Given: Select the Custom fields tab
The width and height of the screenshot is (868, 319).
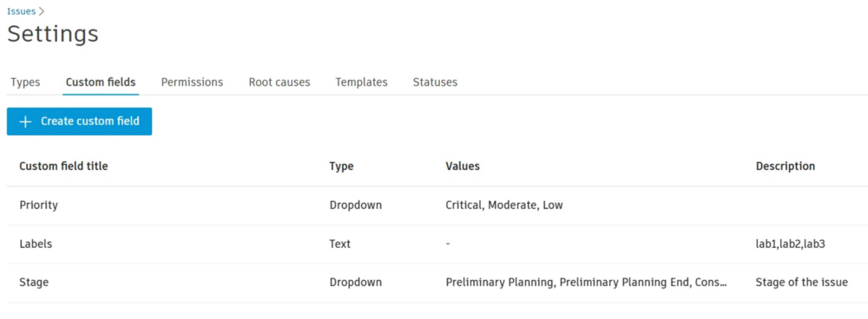Looking at the screenshot, I should (101, 82).
